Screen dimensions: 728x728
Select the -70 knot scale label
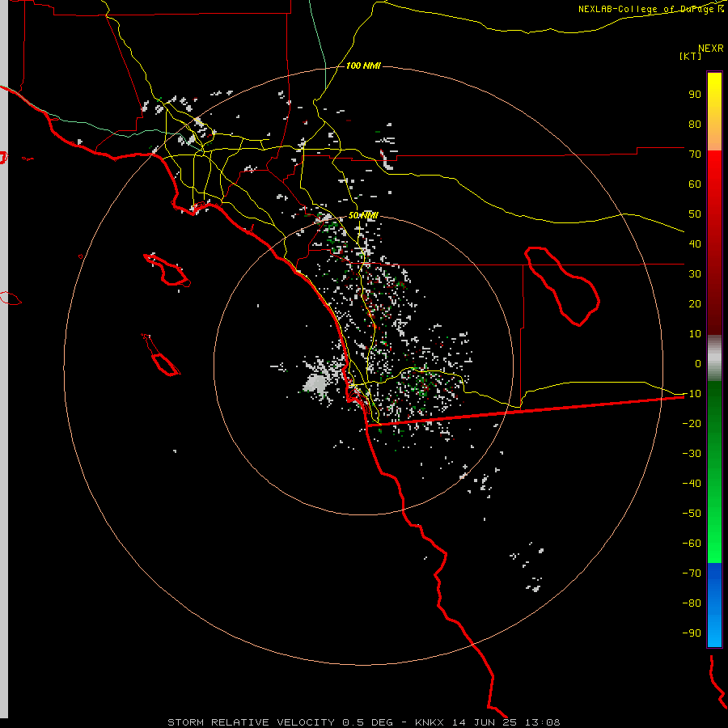(692, 574)
